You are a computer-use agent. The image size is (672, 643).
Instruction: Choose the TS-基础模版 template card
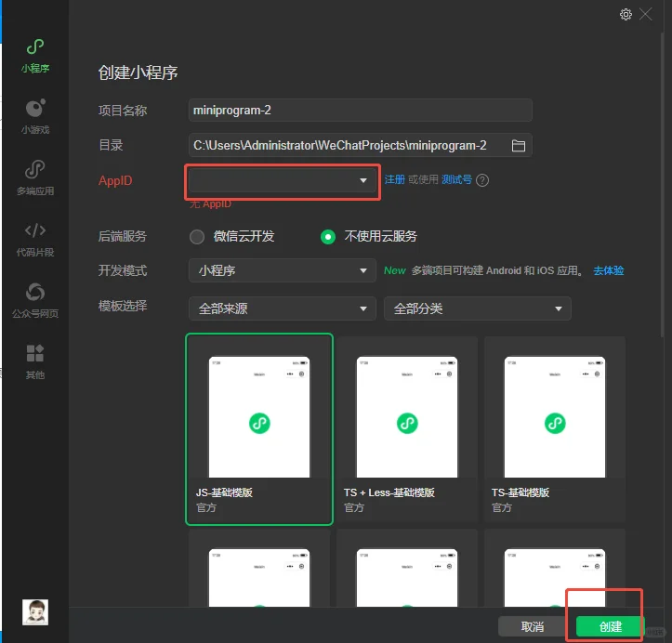click(555, 429)
